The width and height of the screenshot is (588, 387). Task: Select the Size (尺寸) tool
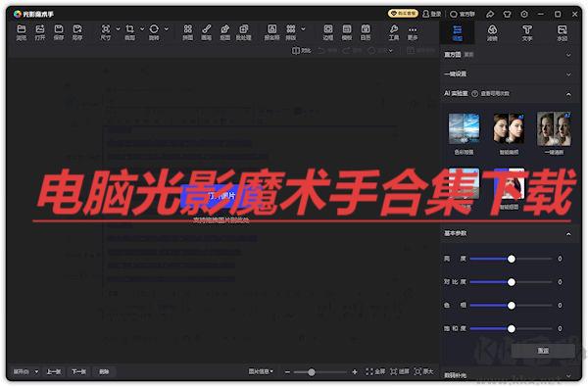(106, 32)
